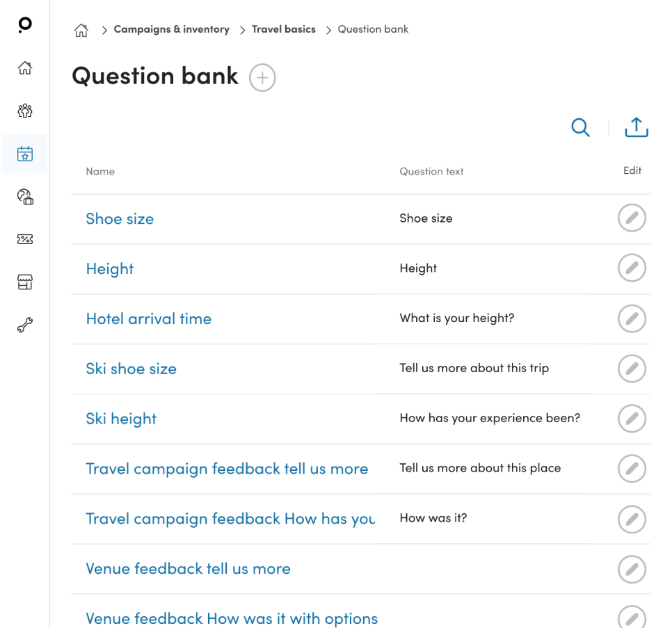672x628 pixels.
Task: Select the campaigns calendar sidebar icon
Action: tap(25, 154)
